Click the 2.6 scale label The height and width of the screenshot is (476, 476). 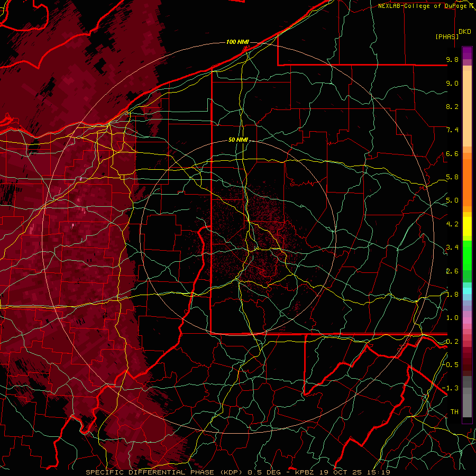pos(452,271)
